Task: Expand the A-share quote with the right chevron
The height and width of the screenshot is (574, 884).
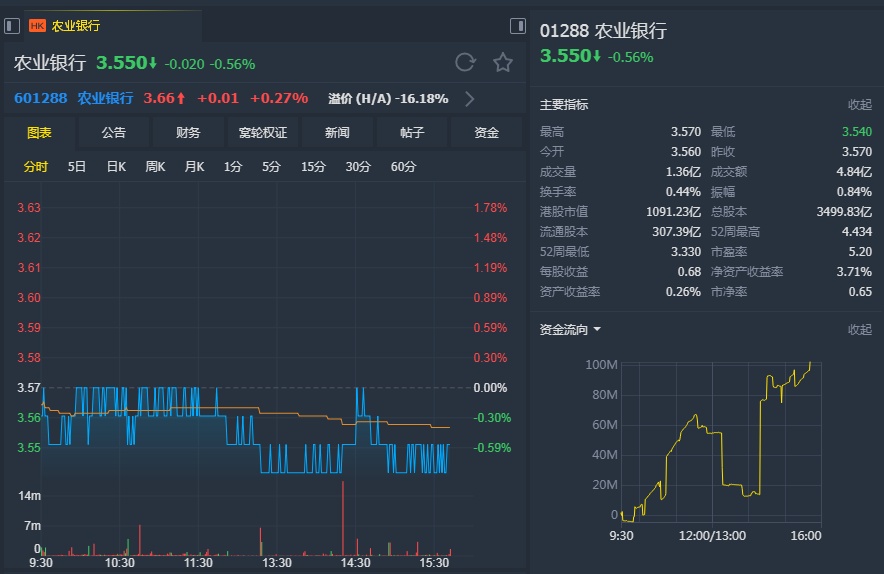Action: [470, 99]
